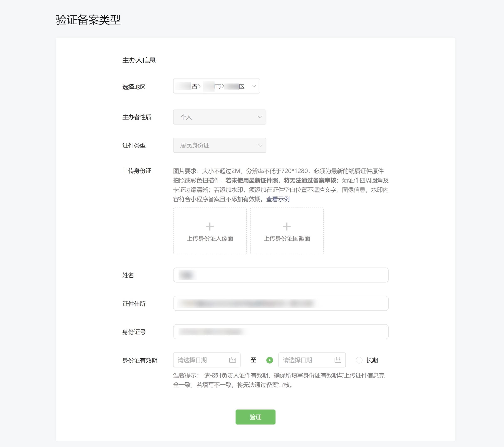Image resolution: width=504 pixels, height=447 pixels.
Task: Open the 查看示例 link
Action: point(278,199)
